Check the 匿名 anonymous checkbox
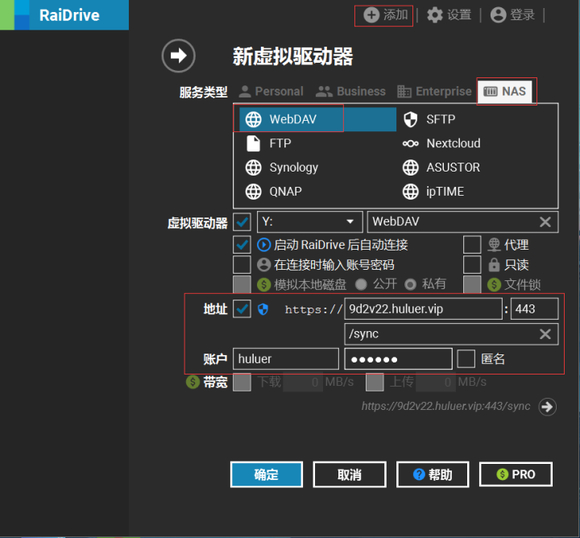Viewport: 580px width, 538px height. [466, 359]
